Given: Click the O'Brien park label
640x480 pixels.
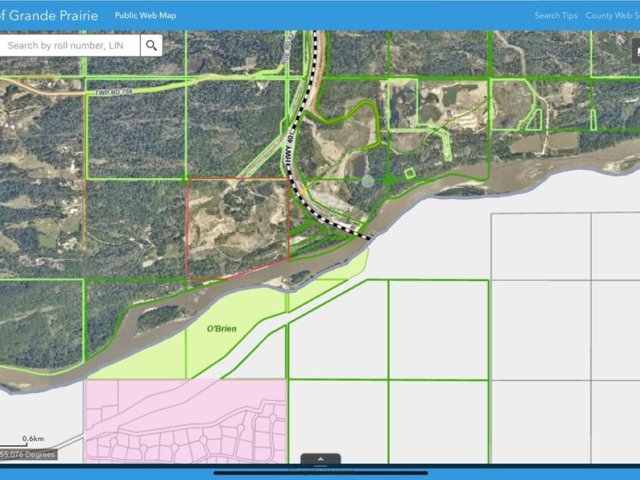Looking at the screenshot, I should click(220, 329).
